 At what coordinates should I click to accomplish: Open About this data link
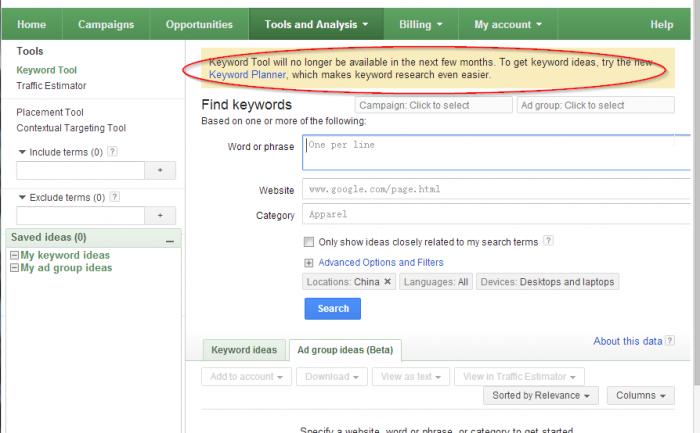pos(627,341)
